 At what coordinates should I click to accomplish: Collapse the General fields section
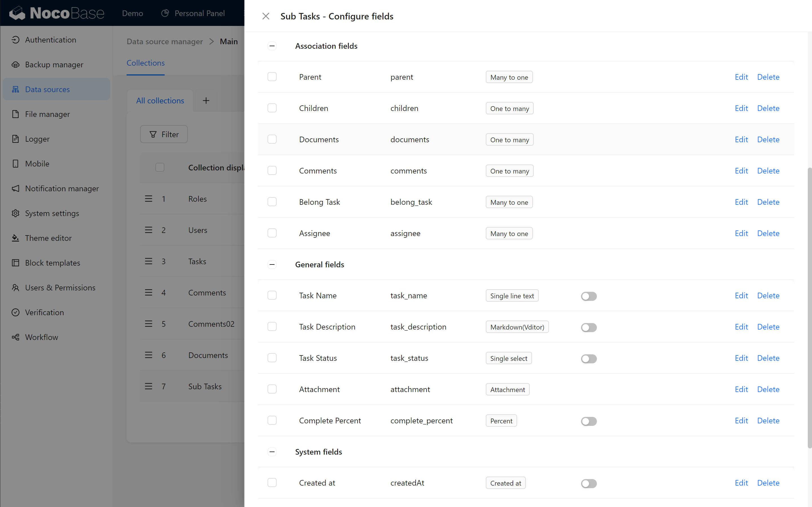[272, 264]
